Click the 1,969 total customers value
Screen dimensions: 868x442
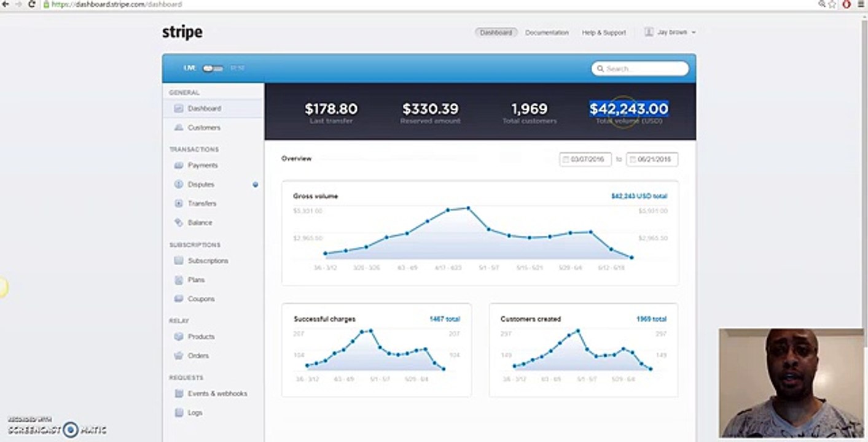click(x=529, y=109)
